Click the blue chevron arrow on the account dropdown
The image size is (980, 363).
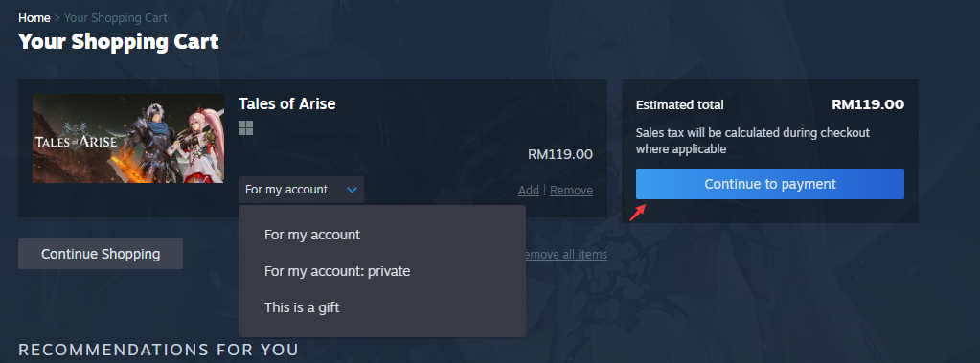pos(352,190)
